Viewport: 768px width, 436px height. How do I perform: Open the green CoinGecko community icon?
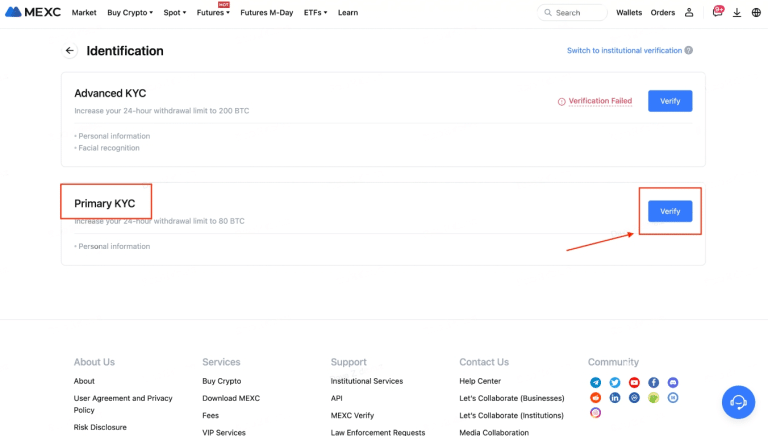click(x=653, y=398)
